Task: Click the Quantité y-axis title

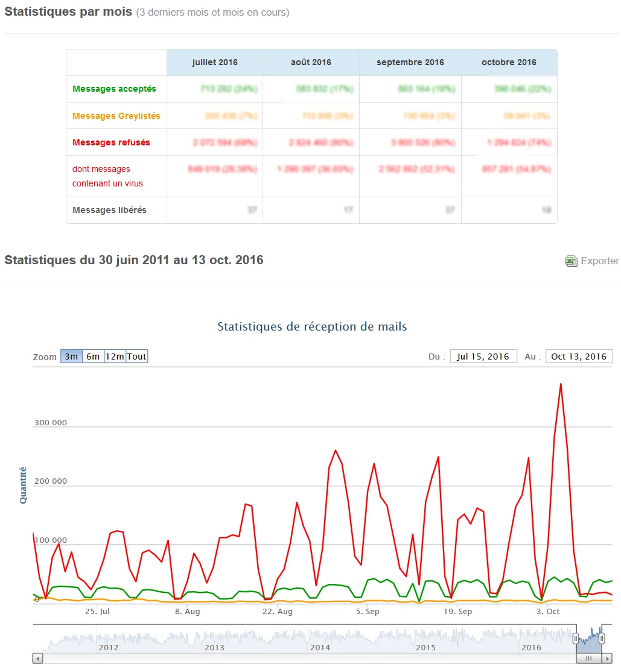Action: click(x=23, y=485)
